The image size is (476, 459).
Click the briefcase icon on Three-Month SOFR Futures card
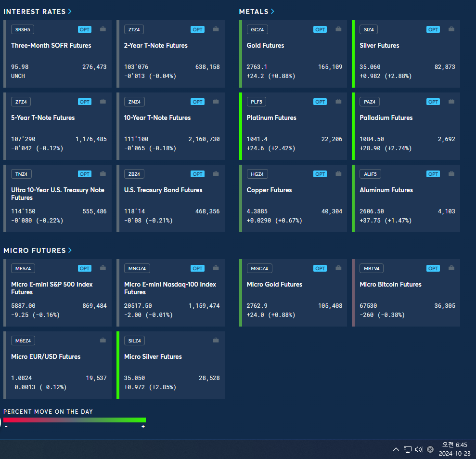[103, 29]
